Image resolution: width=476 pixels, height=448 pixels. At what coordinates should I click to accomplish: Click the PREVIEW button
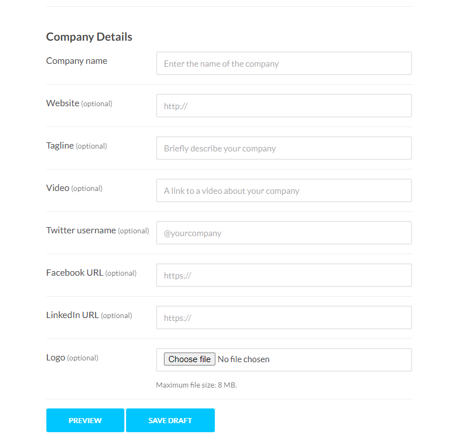[x=85, y=420]
